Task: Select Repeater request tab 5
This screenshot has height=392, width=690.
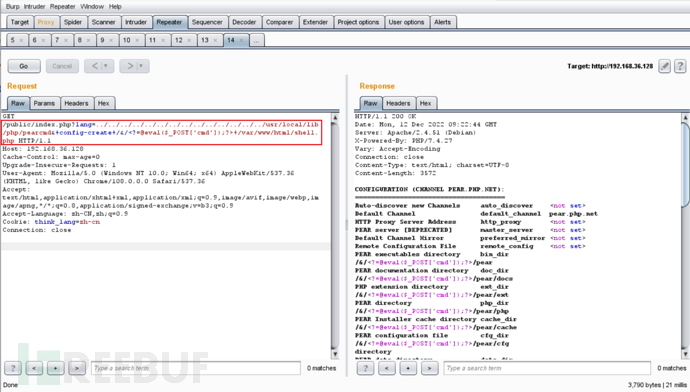Action: pyautogui.click(x=13, y=40)
